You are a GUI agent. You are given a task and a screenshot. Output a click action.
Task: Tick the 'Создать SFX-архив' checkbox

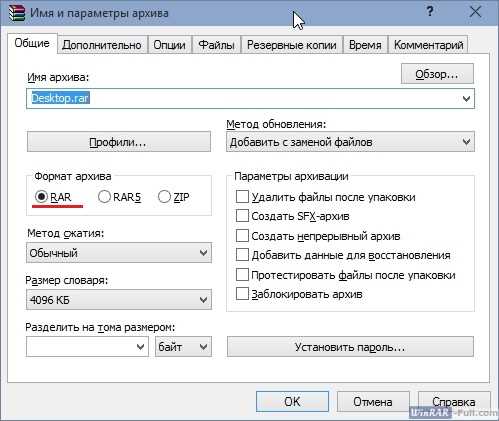[242, 216]
